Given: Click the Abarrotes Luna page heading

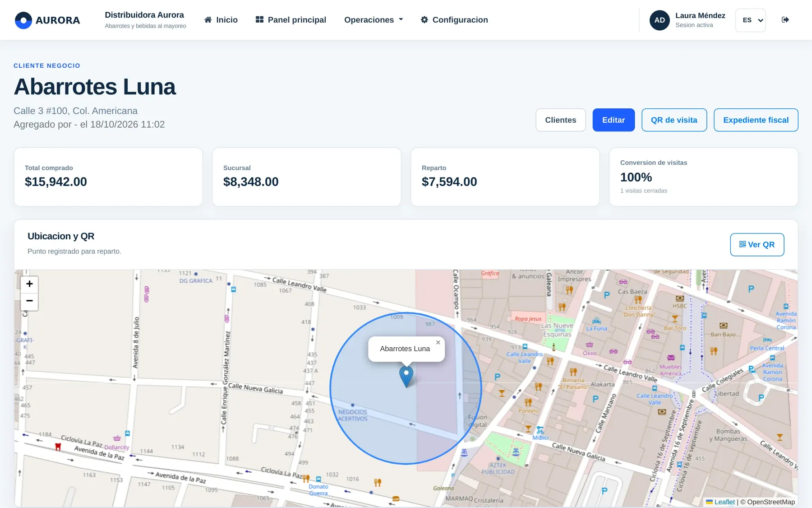Looking at the screenshot, I should point(95,87).
